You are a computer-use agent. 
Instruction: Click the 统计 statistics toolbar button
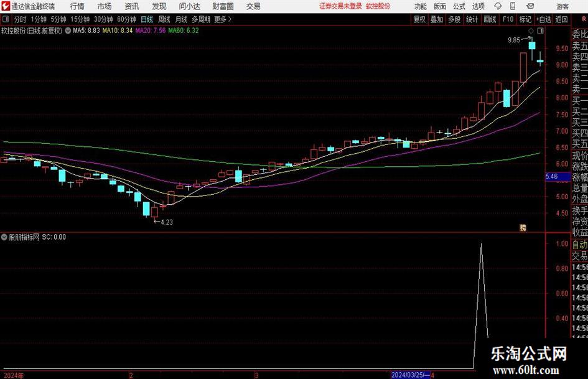pyautogui.click(x=472, y=19)
